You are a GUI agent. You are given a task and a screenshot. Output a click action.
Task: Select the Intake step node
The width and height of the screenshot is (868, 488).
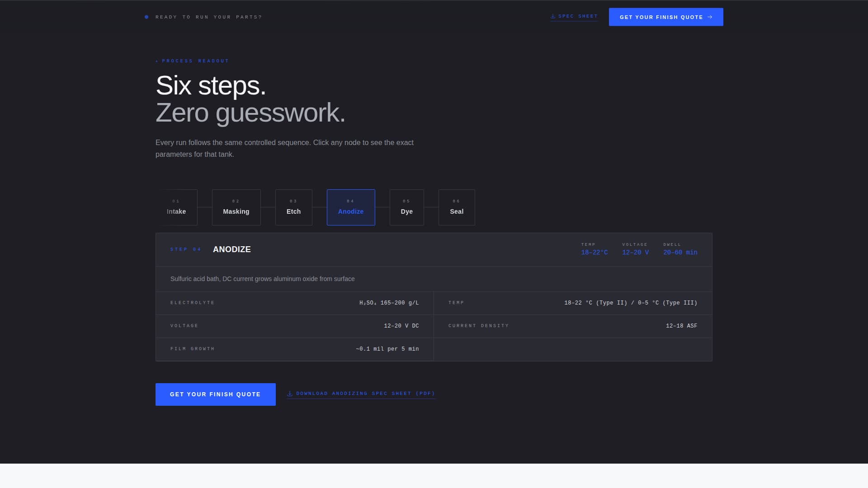(x=177, y=207)
